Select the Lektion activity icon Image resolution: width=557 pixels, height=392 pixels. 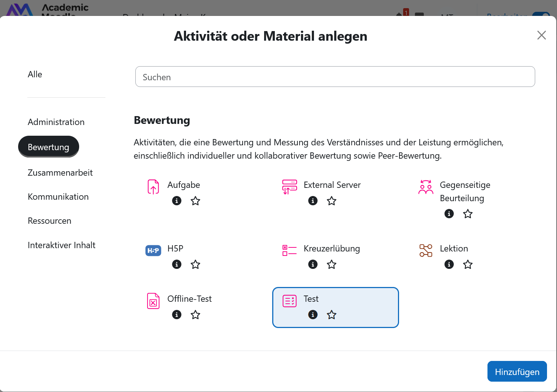pos(426,250)
